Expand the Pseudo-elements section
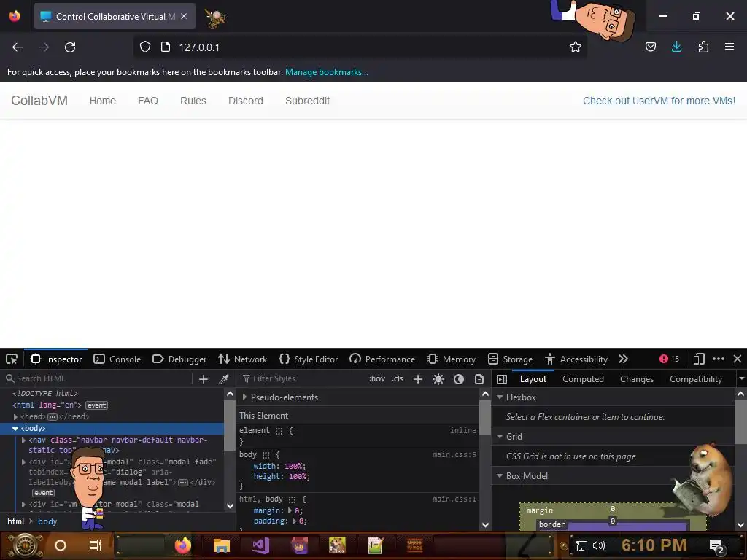The width and height of the screenshot is (747, 560). (245, 397)
